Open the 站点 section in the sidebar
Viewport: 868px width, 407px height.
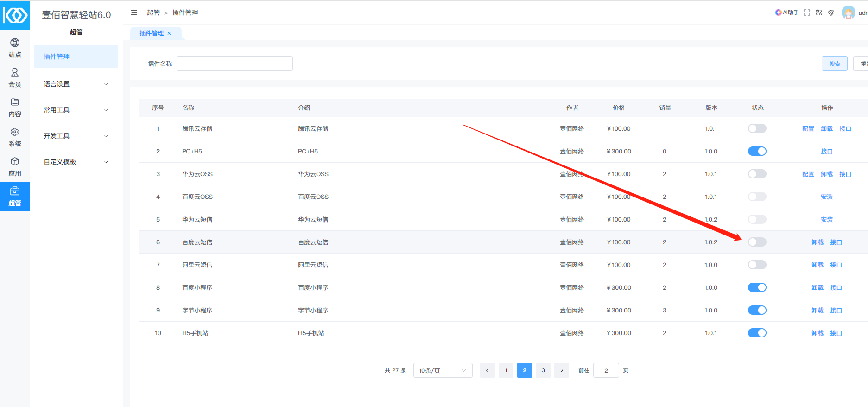click(15, 48)
